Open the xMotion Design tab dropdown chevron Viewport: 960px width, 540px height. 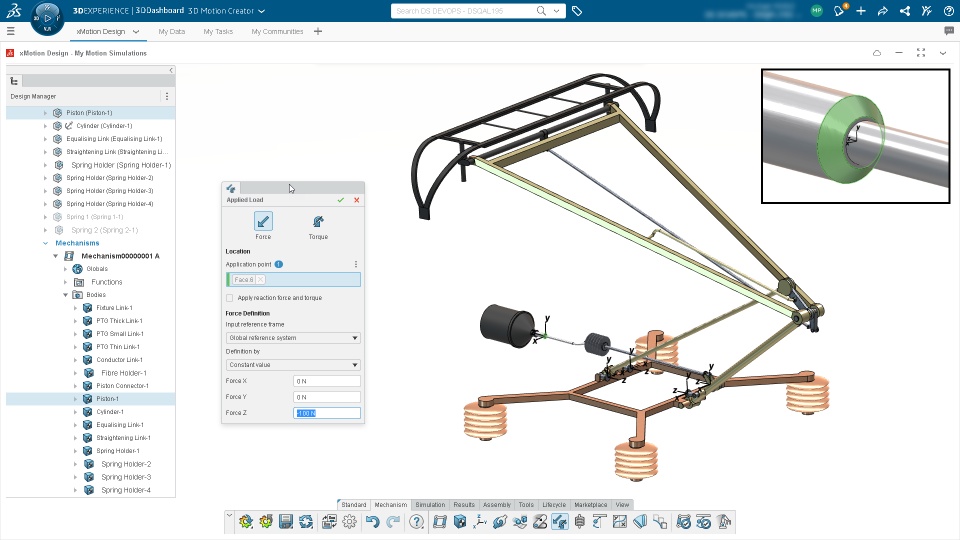[136, 31]
